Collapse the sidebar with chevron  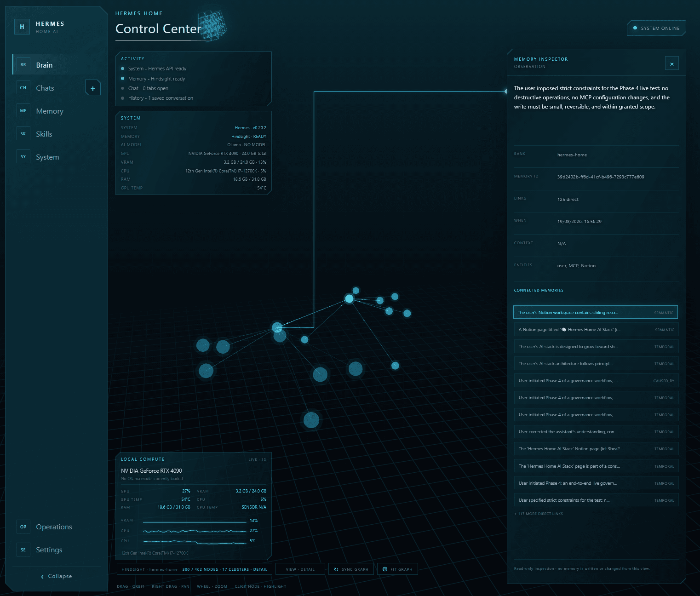(x=42, y=577)
